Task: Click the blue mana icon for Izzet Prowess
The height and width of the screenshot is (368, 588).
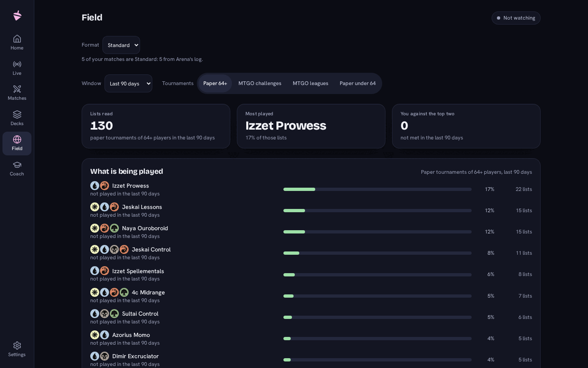Action: point(95,186)
